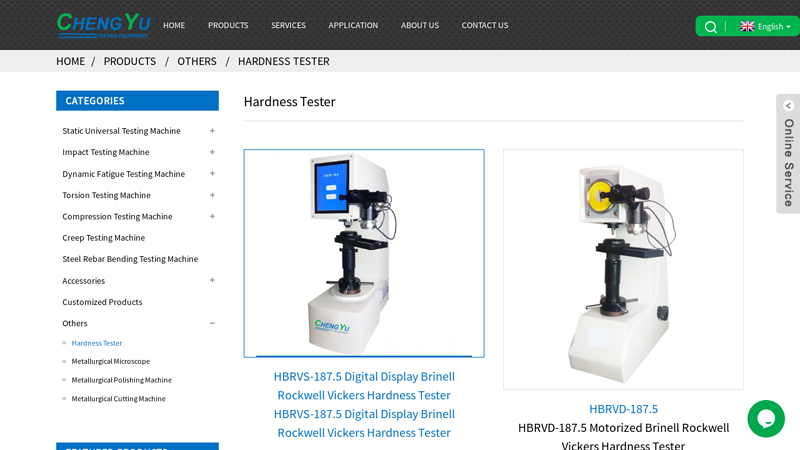Expand Torsion Testing Machine plus sign
The width and height of the screenshot is (800, 450).
(x=212, y=195)
